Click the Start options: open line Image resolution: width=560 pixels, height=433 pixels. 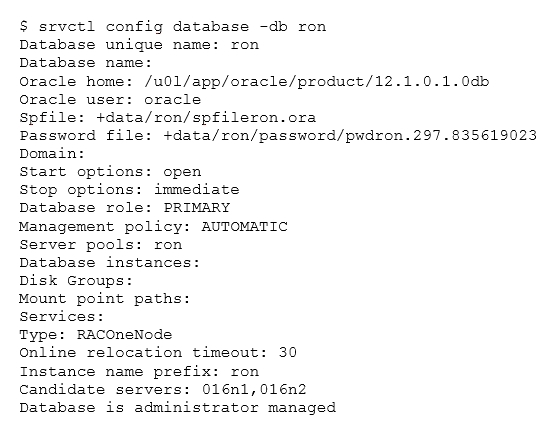tap(110, 172)
